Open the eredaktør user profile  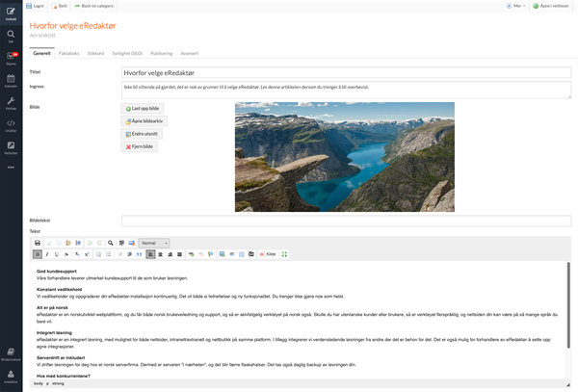pos(11,377)
